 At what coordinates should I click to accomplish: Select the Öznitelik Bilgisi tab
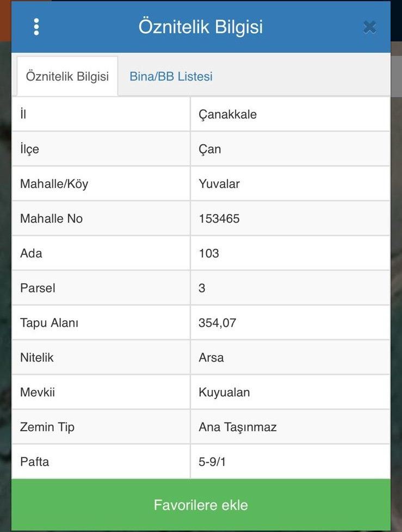coord(67,76)
